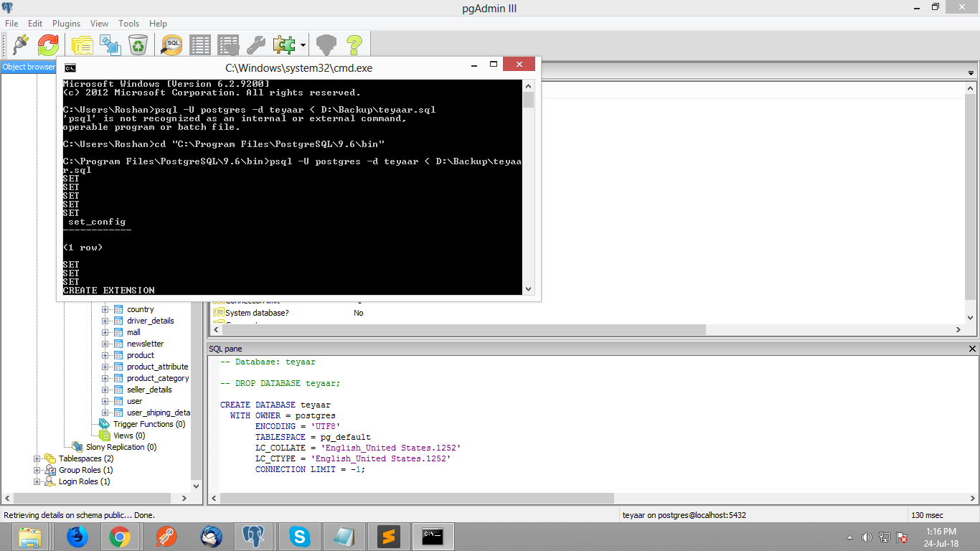Open Sublime Text from taskbar
Viewport: 980px width, 551px height.
tap(388, 536)
